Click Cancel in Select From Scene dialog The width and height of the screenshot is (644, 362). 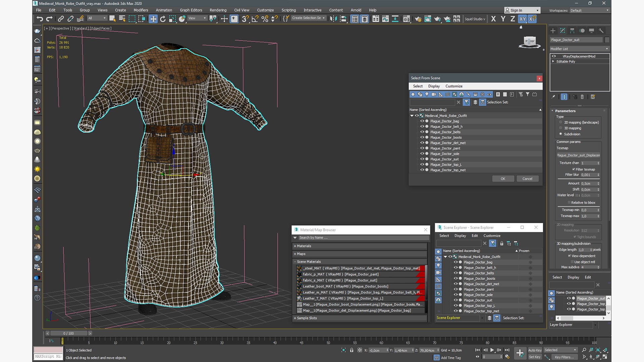coord(527,179)
